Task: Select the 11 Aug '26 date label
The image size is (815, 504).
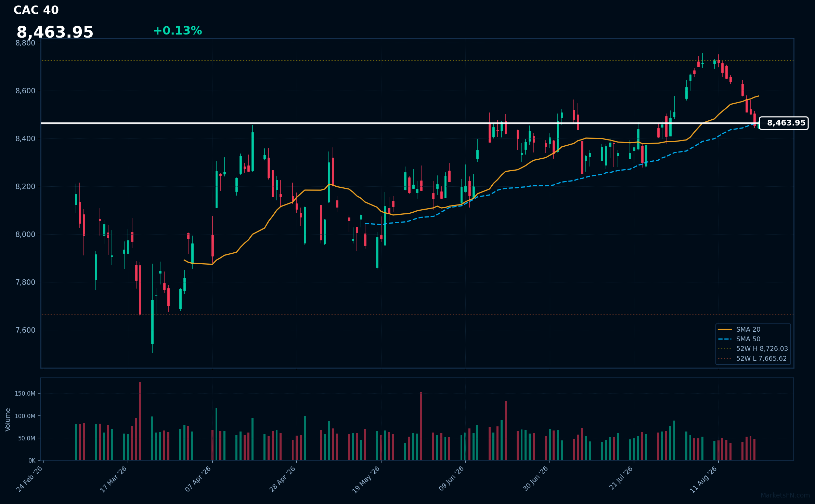Action: 703,479
